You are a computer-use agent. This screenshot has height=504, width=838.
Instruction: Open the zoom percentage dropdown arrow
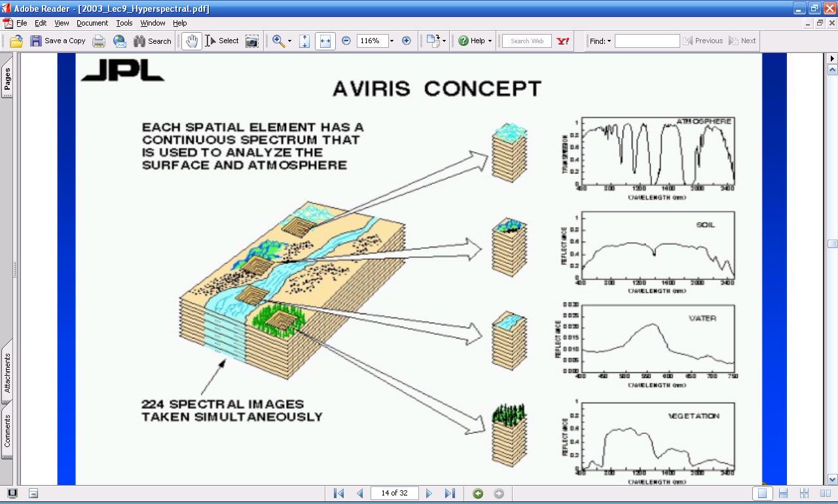[392, 41]
